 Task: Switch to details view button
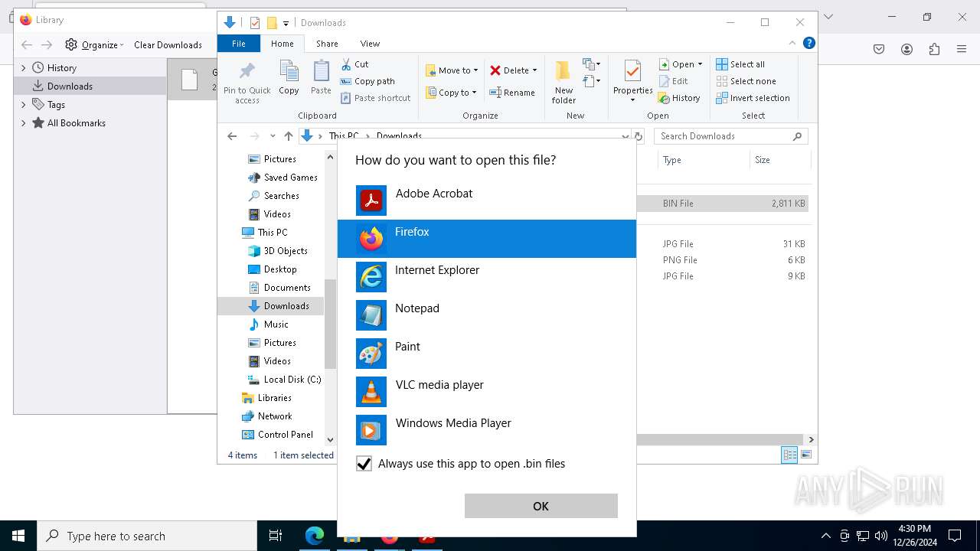click(x=789, y=455)
